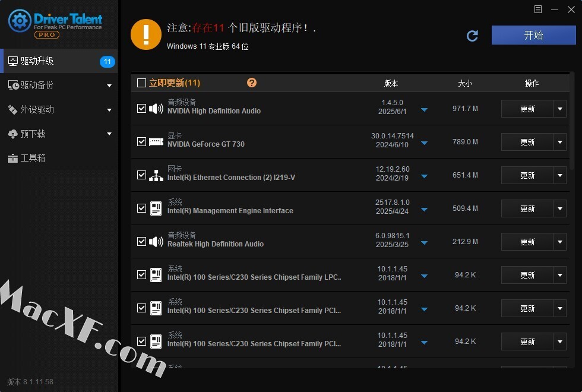Uncheck the NVIDIA GeForce GT 730 checkbox
582x392 pixels.
pyautogui.click(x=141, y=142)
